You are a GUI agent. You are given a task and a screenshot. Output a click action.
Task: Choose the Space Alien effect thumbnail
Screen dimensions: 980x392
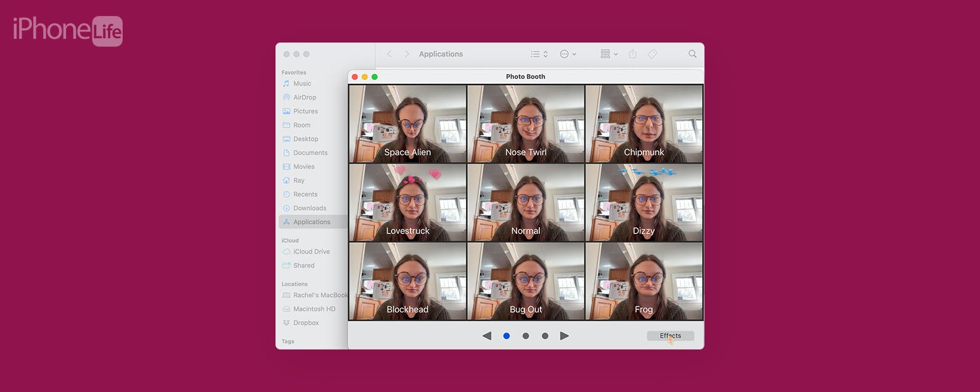click(407, 124)
